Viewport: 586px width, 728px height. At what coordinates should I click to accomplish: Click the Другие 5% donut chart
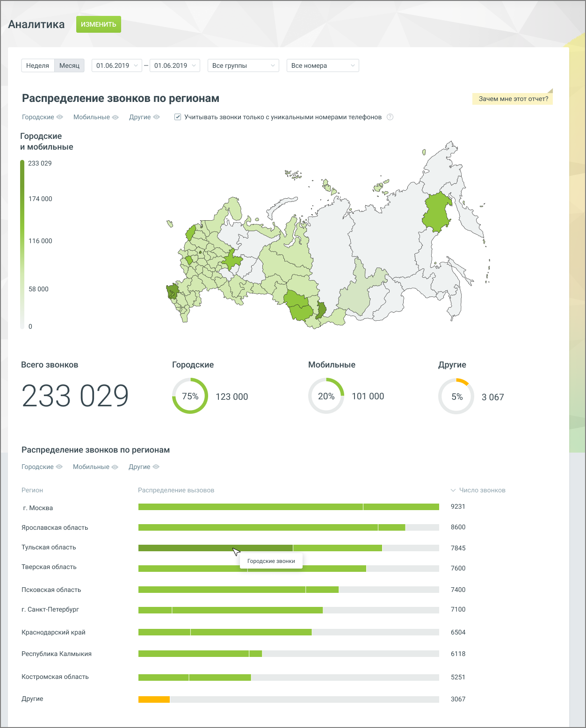tap(456, 396)
